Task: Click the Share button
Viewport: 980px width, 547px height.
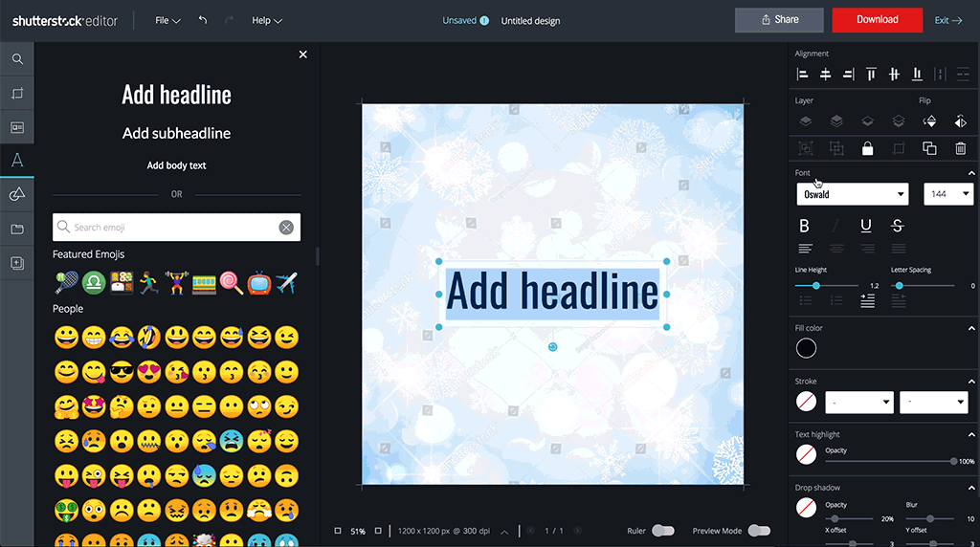Action: pyautogui.click(x=779, y=20)
